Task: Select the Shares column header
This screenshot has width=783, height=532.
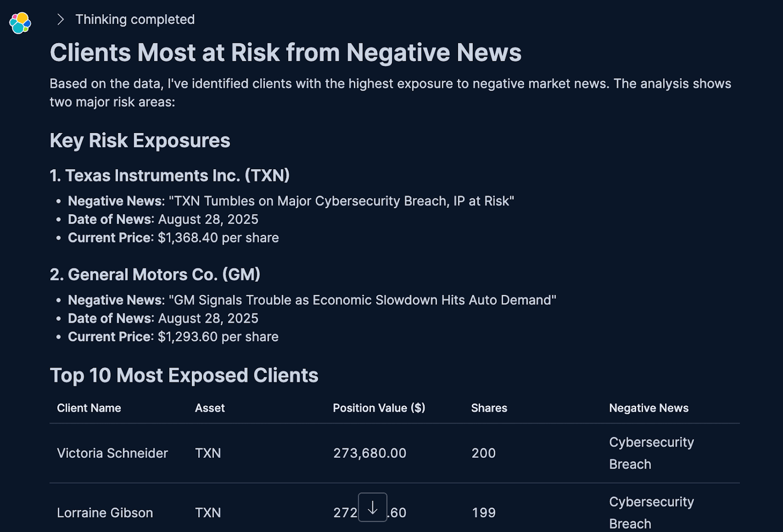Action: [x=489, y=408]
